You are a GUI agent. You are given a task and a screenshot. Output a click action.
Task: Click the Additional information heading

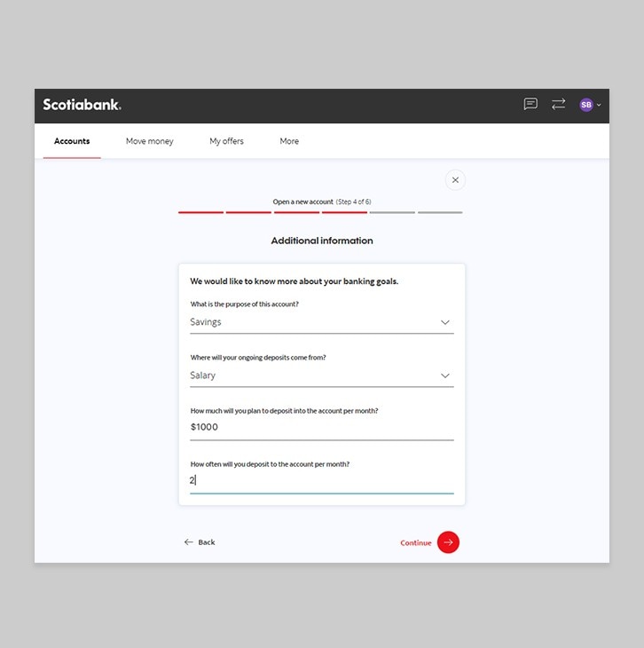click(322, 241)
